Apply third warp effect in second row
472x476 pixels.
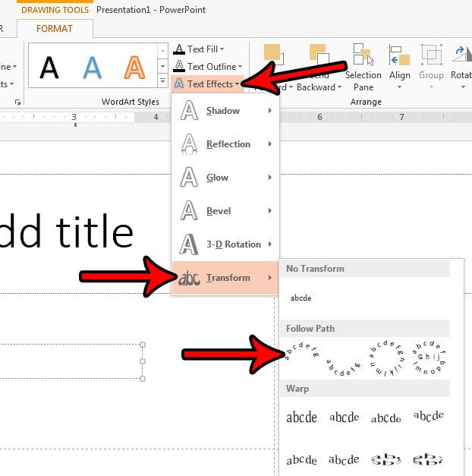coord(386,459)
